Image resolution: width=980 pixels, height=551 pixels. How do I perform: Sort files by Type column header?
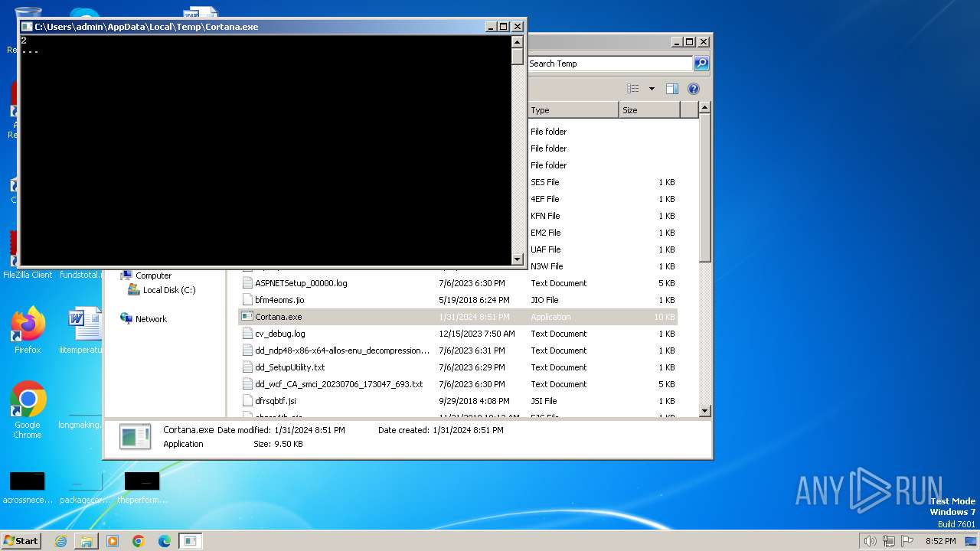[573, 110]
